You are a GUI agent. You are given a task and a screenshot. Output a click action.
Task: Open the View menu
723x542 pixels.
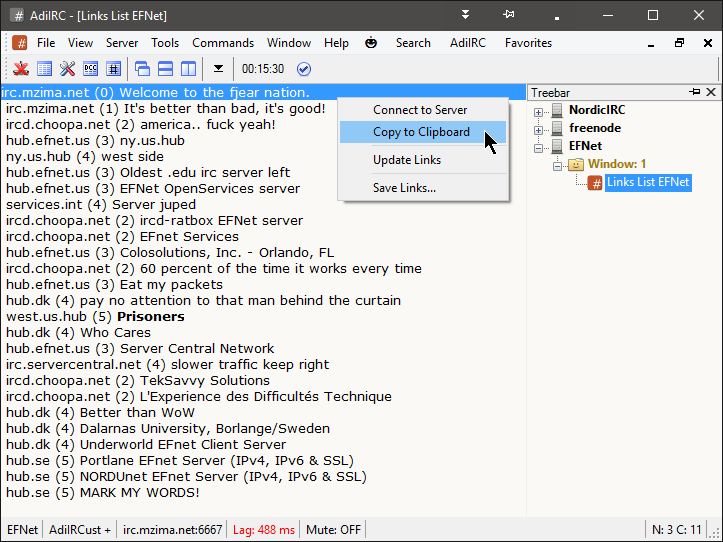pos(80,43)
